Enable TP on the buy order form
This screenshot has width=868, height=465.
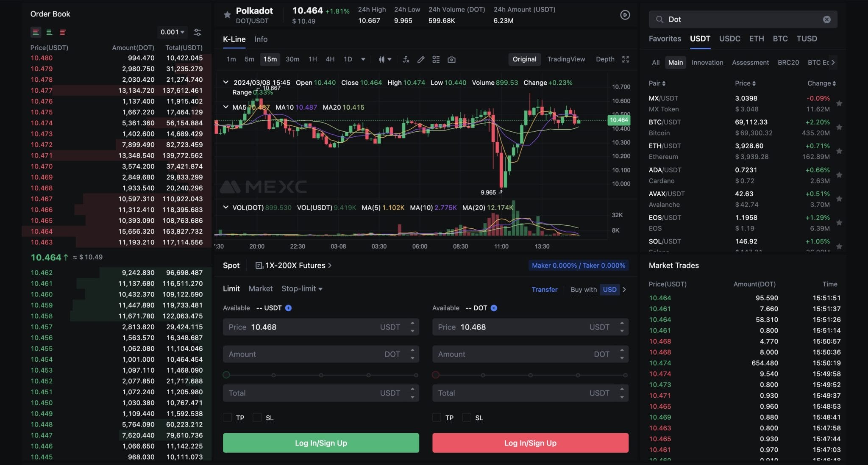(x=228, y=417)
